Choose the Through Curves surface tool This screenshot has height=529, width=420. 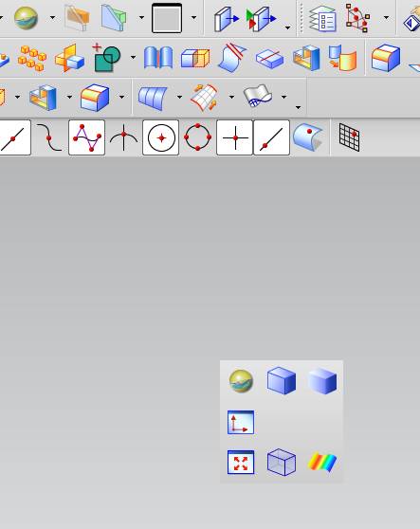153,98
